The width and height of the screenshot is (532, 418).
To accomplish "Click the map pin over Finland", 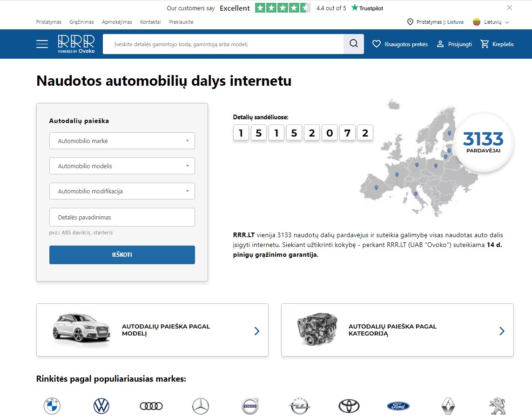I will point(450,133).
